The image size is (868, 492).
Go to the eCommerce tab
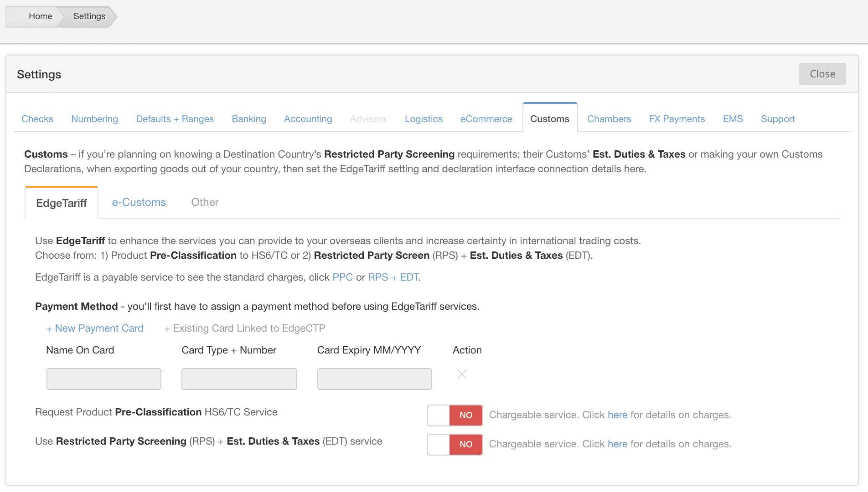[x=486, y=119]
